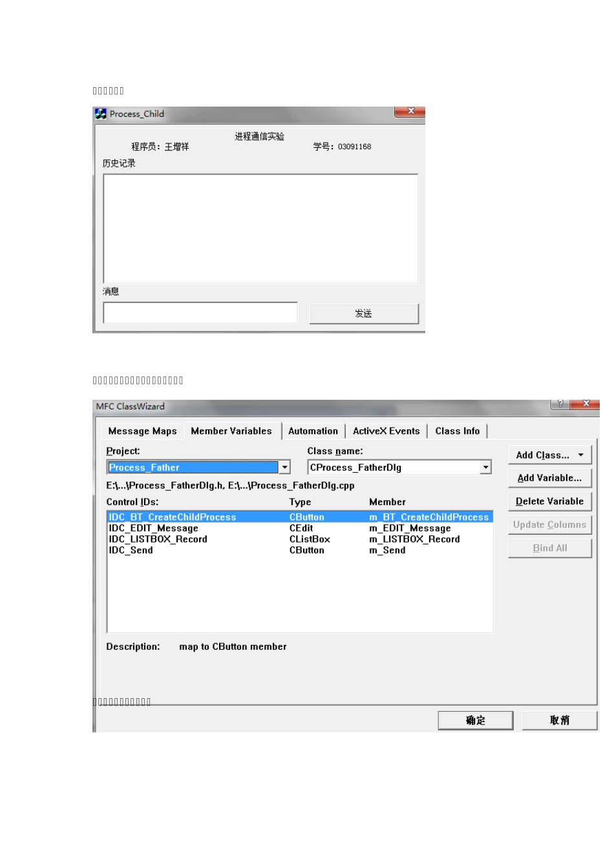The height and width of the screenshot is (868, 614).
Task: Select the IDC_Send control ID
Action: (131, 550)
